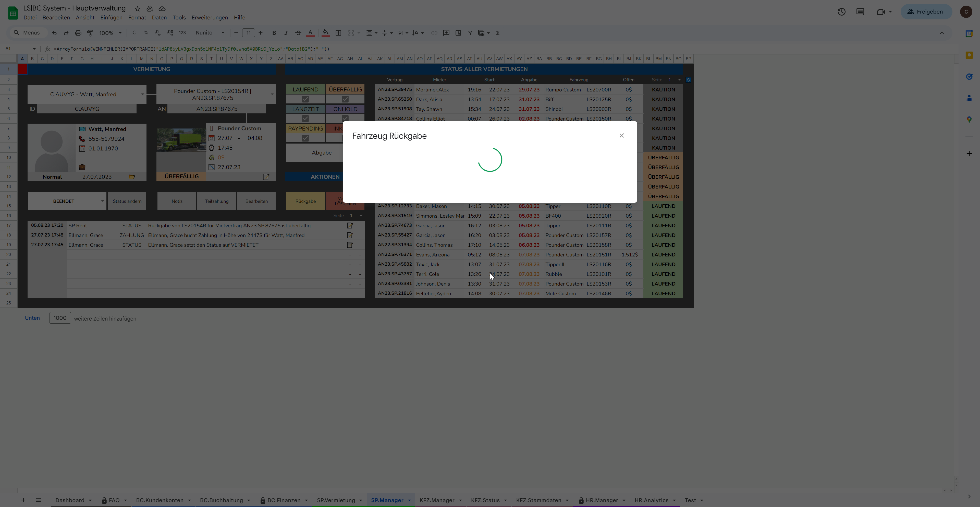The height and width of the screenshot is (507, 980).
Task: Open the zoom 100% dropdown
Action: (110, 33)
